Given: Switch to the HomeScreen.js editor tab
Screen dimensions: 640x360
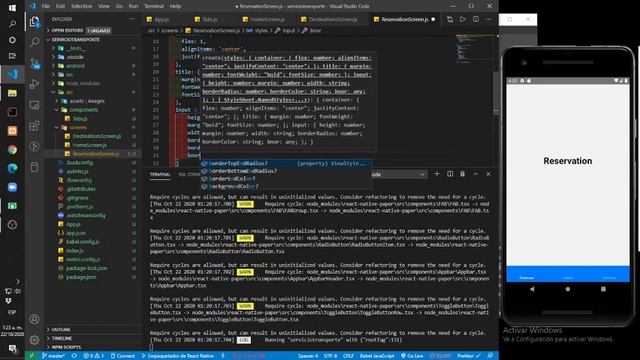Looking at the screenshot, I should (267, 19).
